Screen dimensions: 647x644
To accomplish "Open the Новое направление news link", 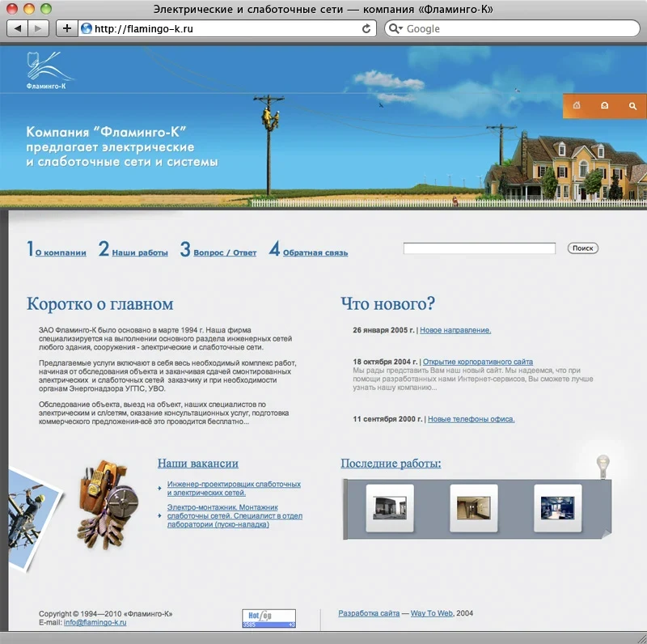I will pos(455,330).
